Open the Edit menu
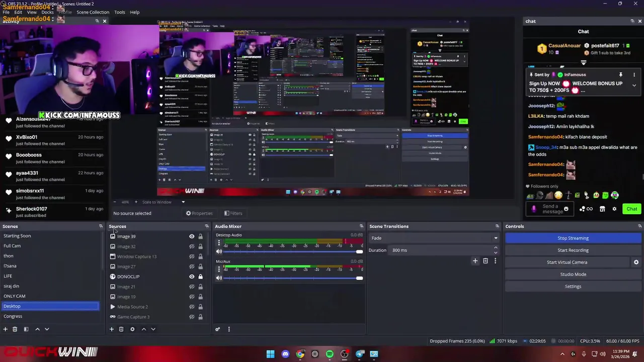The image size is (644, 362). click(18, 12)
